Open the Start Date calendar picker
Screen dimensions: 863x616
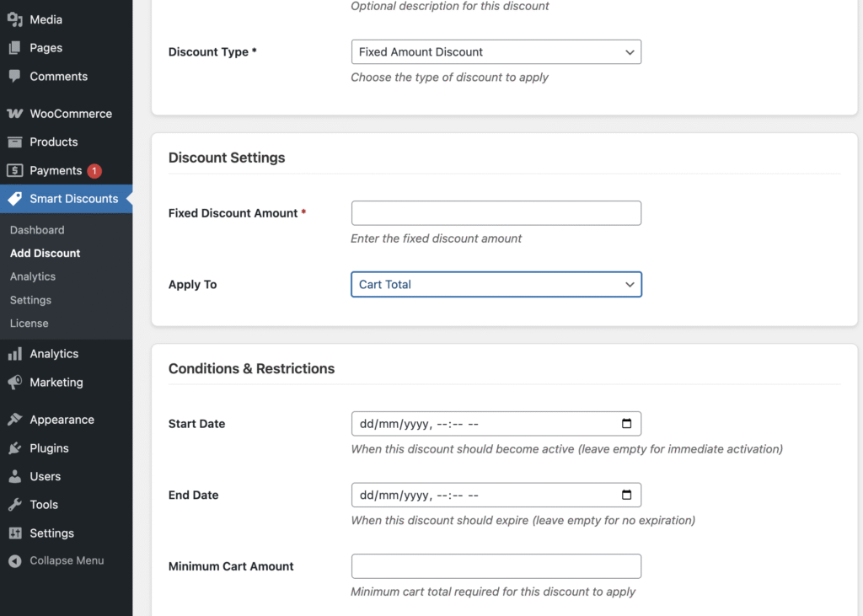click(626, 424)
